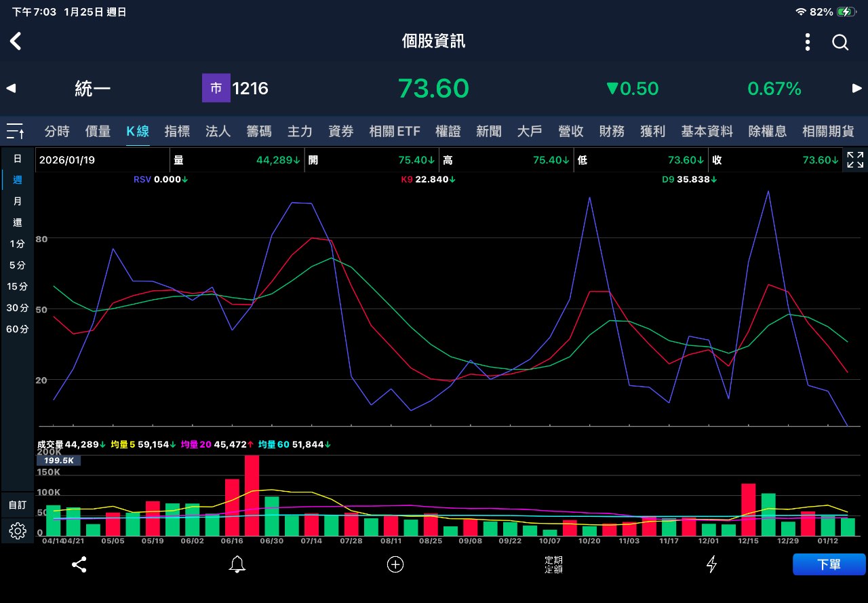The width and height of the screenshot is (868, 603).
Task: Tap the share icon
Action: tap(79, 564)
